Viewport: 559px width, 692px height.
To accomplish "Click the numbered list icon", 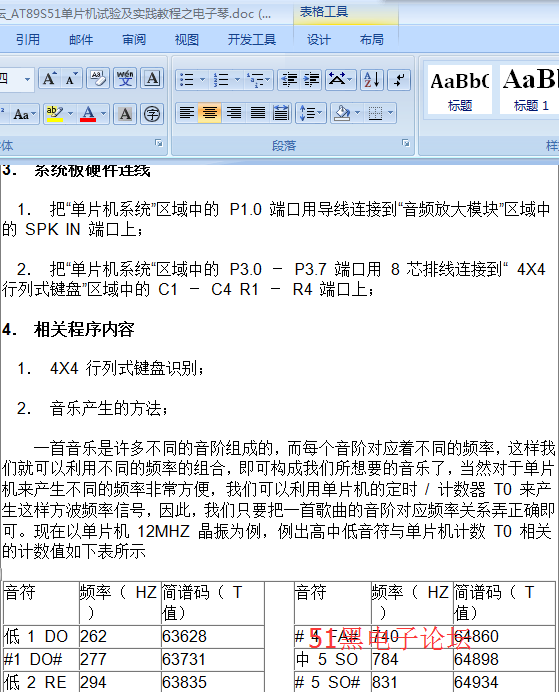I will 221,80.
